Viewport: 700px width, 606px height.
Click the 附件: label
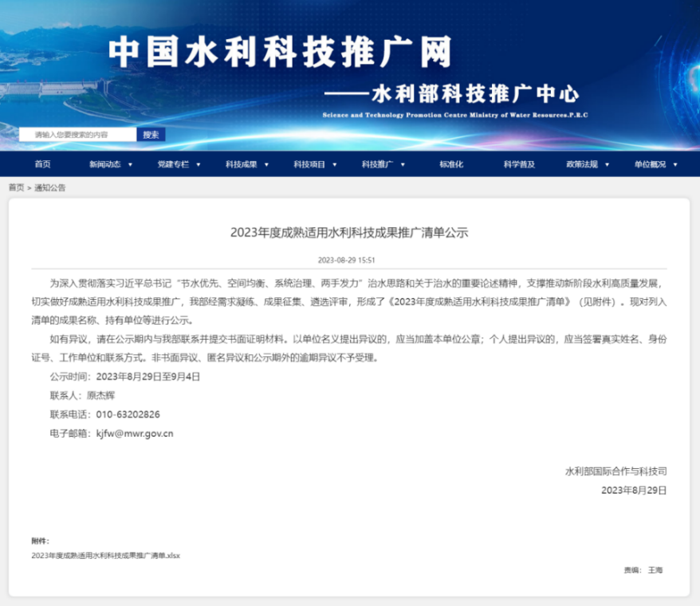(x=40, y=541)
